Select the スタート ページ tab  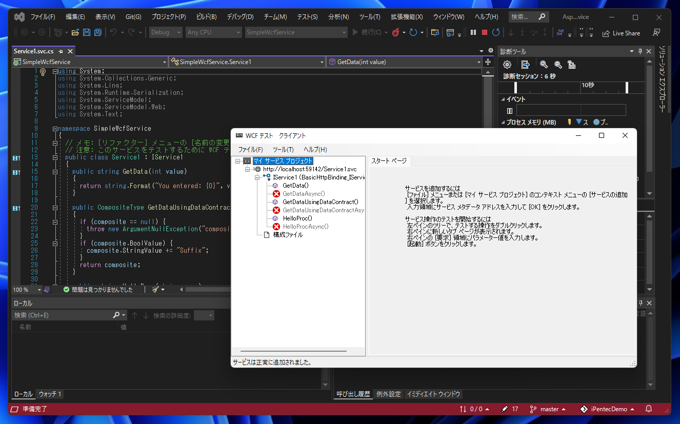click(389, 161)
